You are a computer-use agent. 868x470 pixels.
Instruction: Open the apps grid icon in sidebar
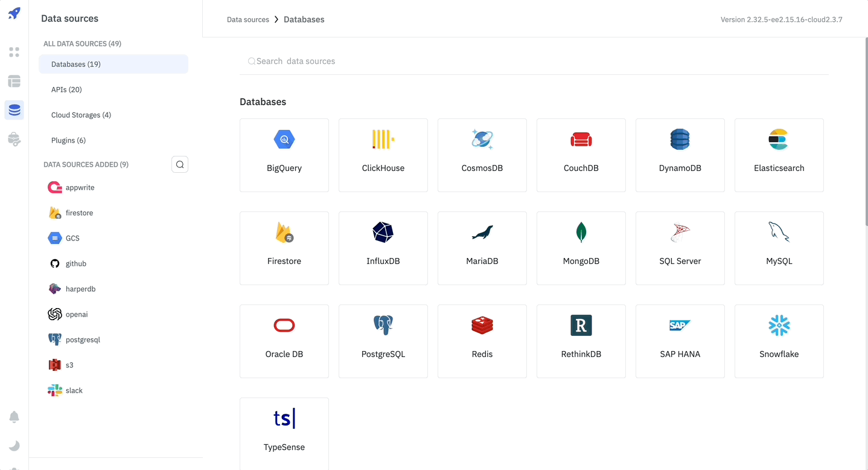tap(14, 52)
